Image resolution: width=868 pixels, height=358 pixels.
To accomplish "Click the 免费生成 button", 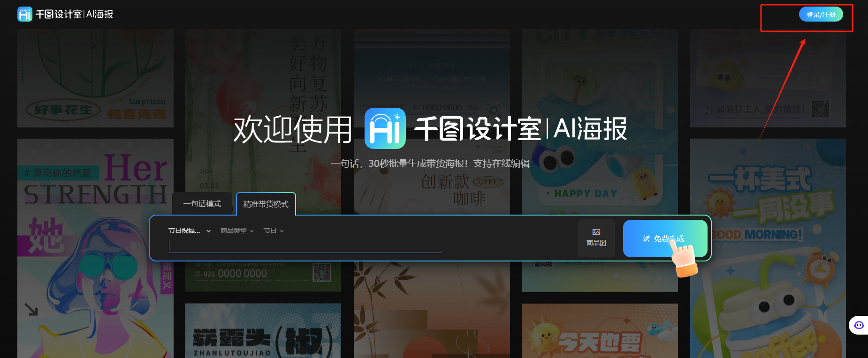I will 665,239.
